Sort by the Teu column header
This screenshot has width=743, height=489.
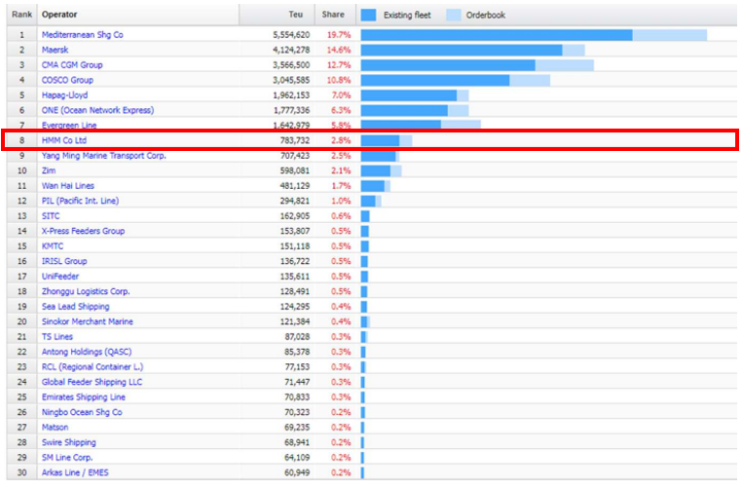pos(296,14)
